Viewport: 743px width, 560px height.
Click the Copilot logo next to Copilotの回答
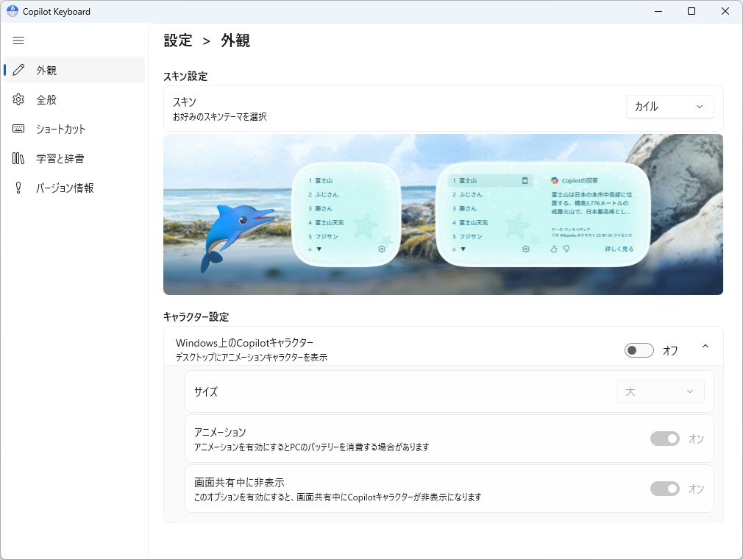tap(555, 180)
